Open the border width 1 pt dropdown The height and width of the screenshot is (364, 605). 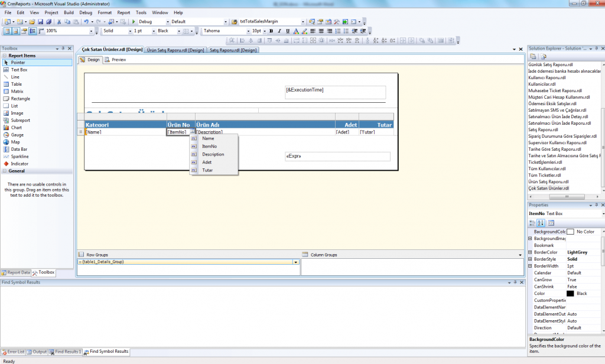pos(154,31)
